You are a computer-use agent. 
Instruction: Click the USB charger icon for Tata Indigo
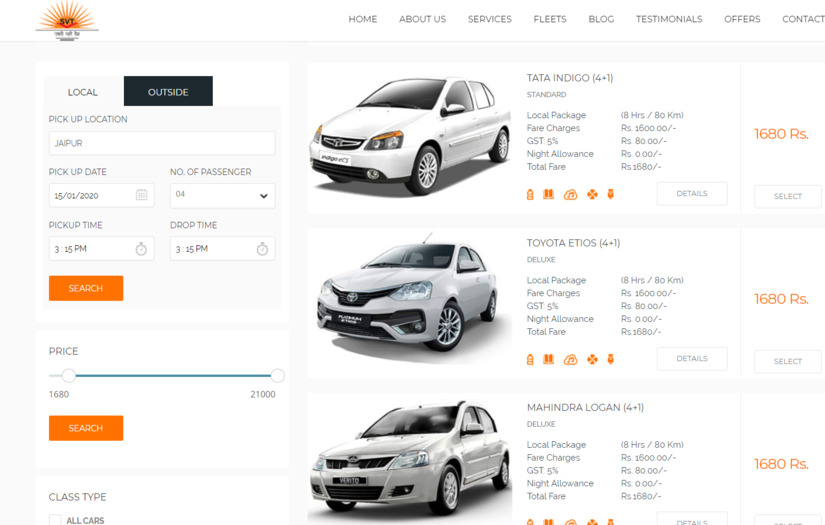610,194
